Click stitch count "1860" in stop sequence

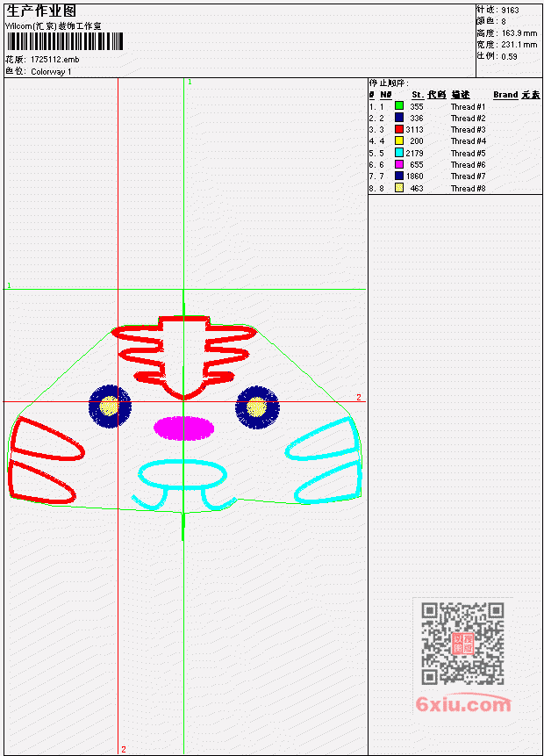(x=414, y=176)
